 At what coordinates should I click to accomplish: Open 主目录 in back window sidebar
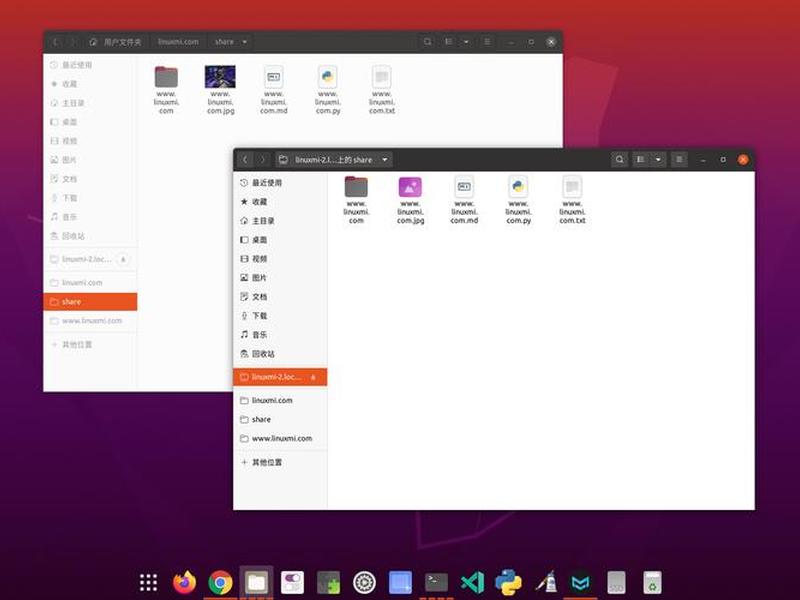[90, 103]
